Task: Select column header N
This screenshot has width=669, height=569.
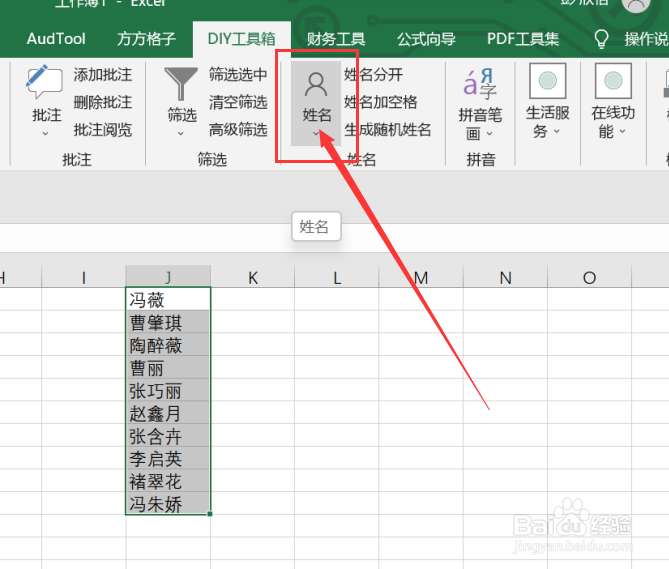Action: (x=506, y=277)
